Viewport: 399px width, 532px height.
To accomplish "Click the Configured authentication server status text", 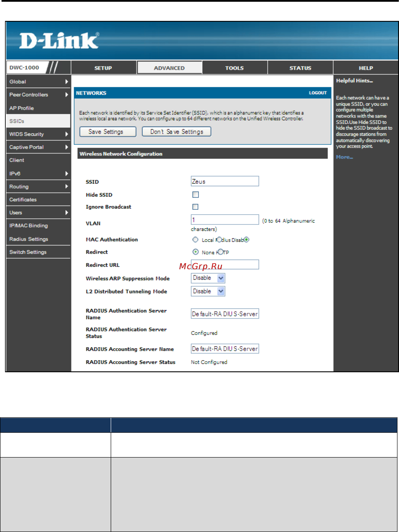I will [204, 333].
